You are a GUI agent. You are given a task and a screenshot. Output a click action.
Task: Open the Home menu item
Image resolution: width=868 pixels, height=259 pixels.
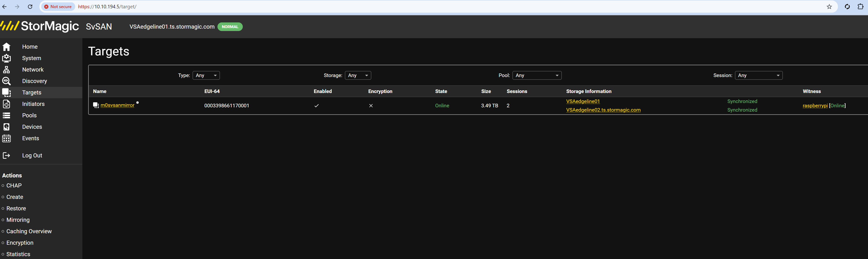click(x=30, y=47)
